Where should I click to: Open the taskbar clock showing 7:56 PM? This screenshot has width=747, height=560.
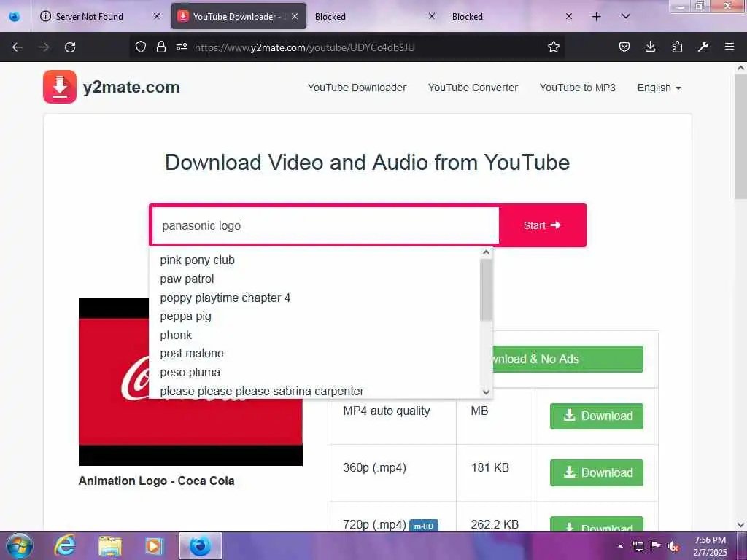710,546
